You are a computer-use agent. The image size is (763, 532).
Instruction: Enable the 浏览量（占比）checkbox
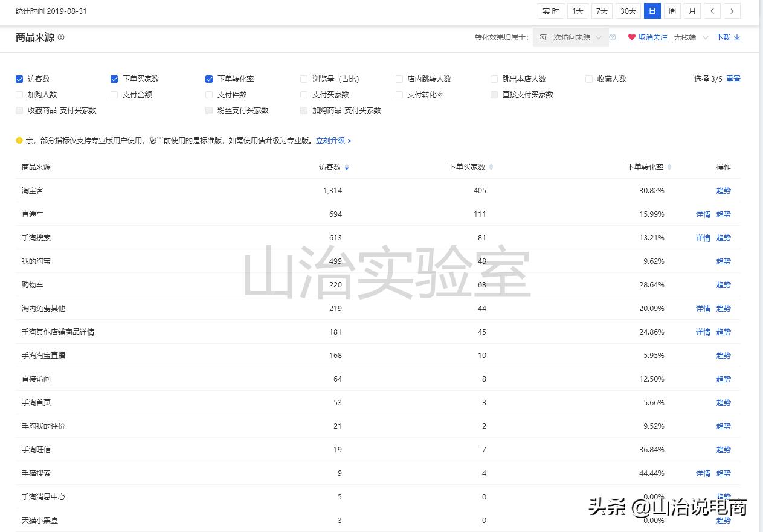(304, 79)
